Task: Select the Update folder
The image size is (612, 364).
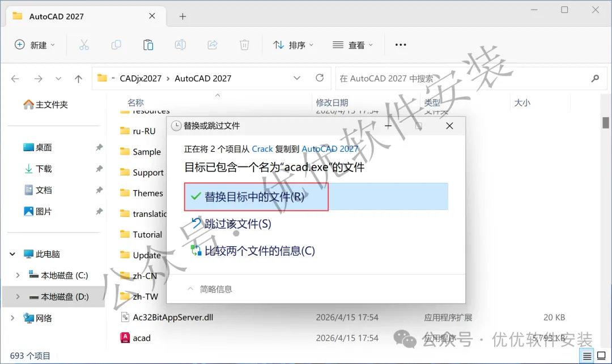Action: tap(141, 255)
